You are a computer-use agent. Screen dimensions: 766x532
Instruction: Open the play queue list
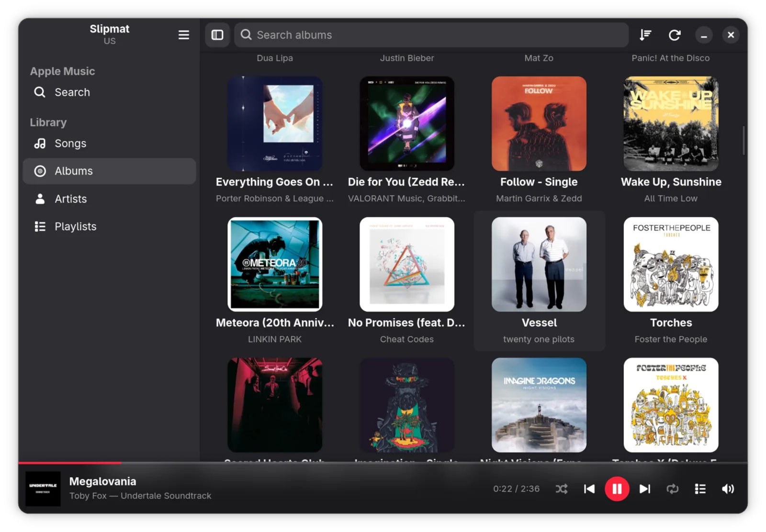pos(700,489)
